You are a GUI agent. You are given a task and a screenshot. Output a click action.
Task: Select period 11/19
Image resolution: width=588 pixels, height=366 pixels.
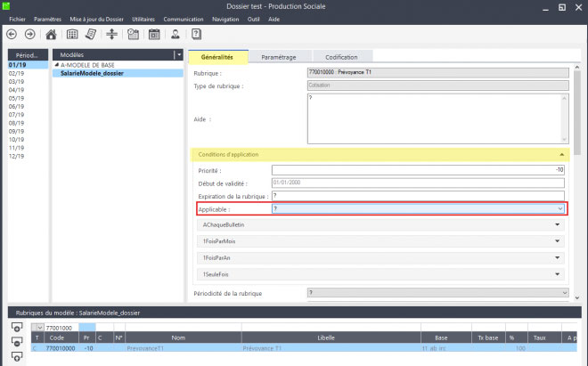click(17, 148)
